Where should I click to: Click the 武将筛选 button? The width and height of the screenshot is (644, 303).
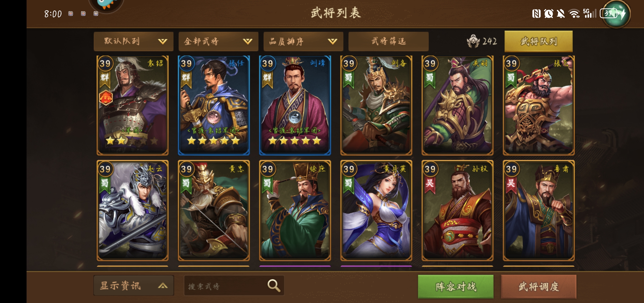tap(388, 41)
